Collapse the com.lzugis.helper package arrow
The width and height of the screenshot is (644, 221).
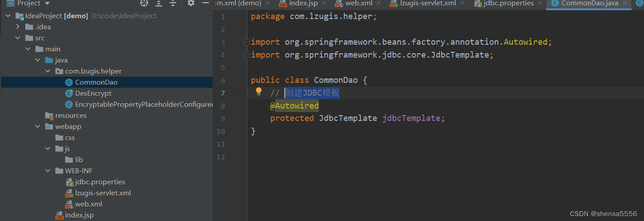tap(48, 71)
